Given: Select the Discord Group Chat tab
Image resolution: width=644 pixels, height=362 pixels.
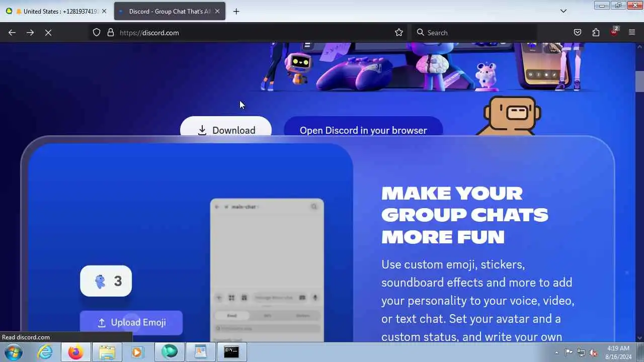Looking at the screenshot, I should [170, 11].
